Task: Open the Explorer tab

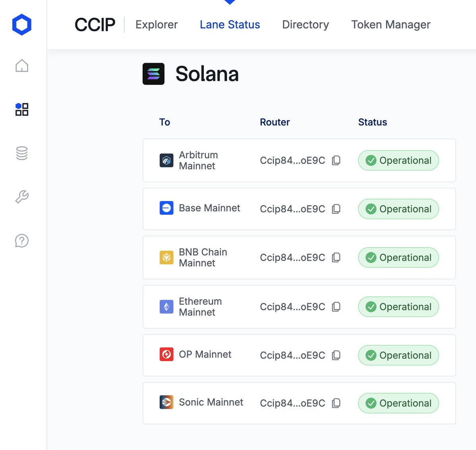Action: [157, 25]
